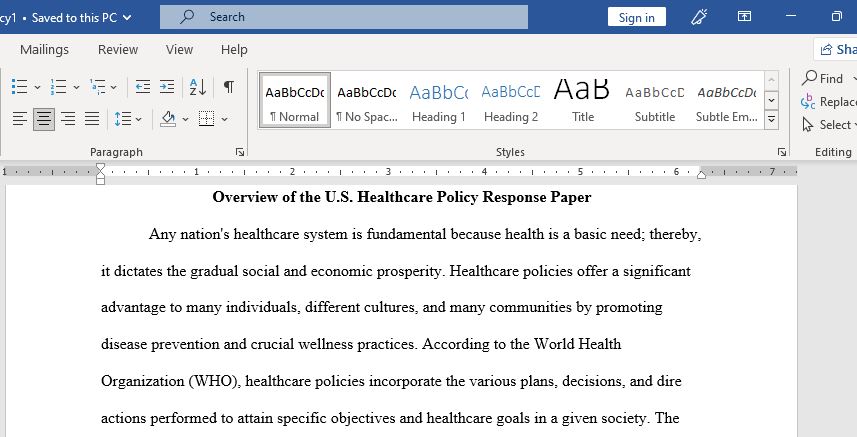
Task: Click the Share button
Action: [836, 50]
